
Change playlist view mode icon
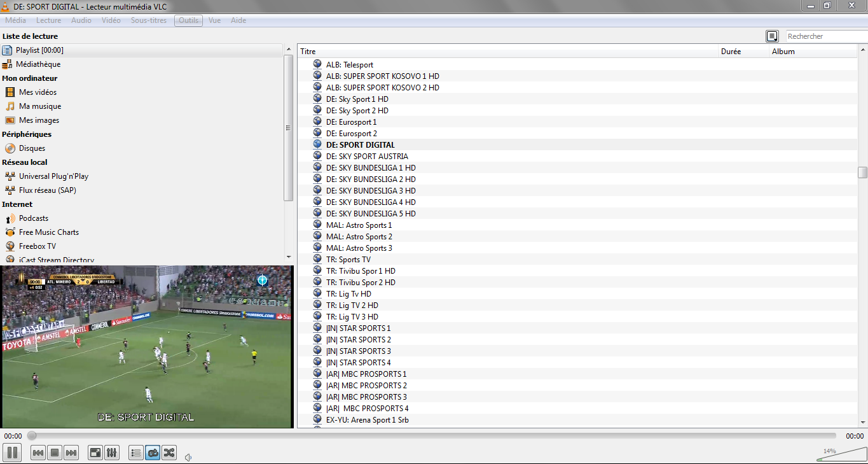772,36
